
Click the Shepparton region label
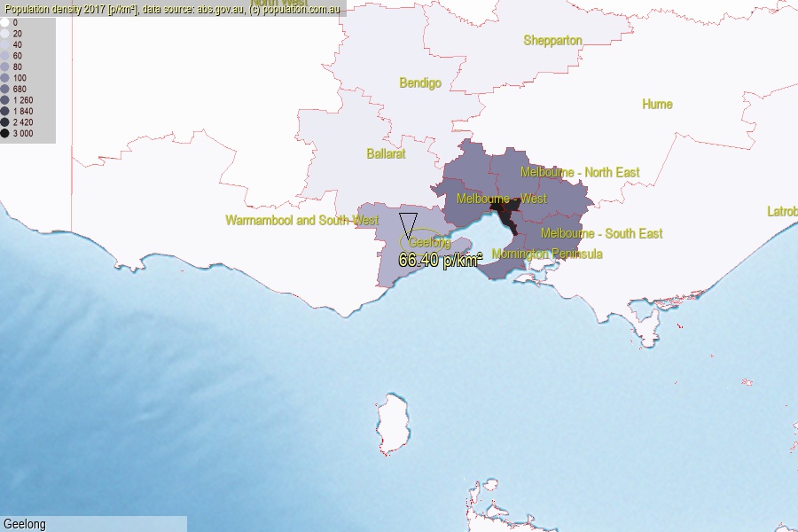click(552, 40)
